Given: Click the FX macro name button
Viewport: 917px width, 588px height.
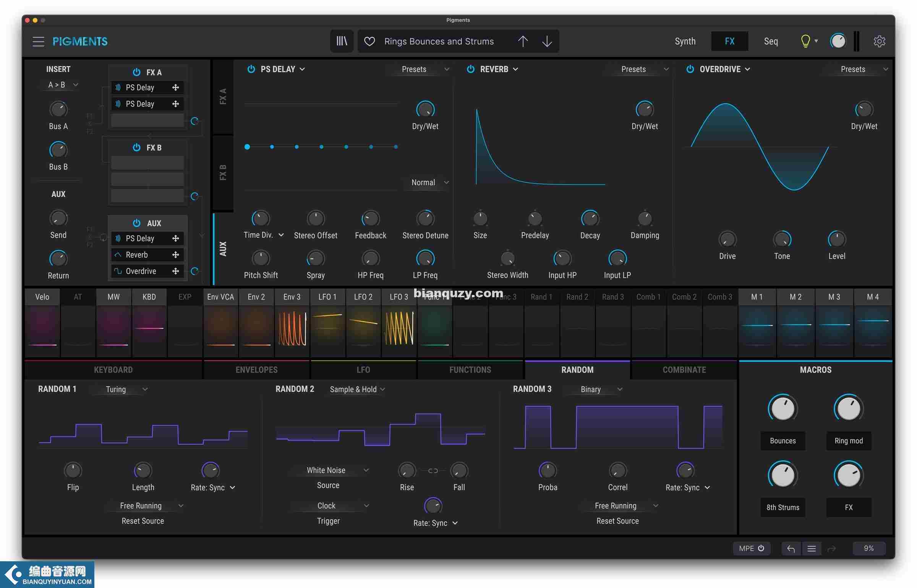Looking at the screenshot, I should [849, 507].
